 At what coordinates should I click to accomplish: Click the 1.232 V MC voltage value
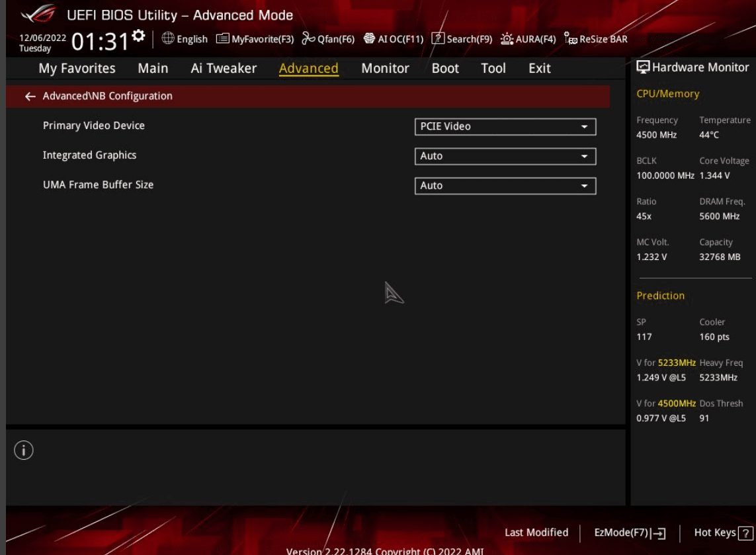click(x=651, y=257)
